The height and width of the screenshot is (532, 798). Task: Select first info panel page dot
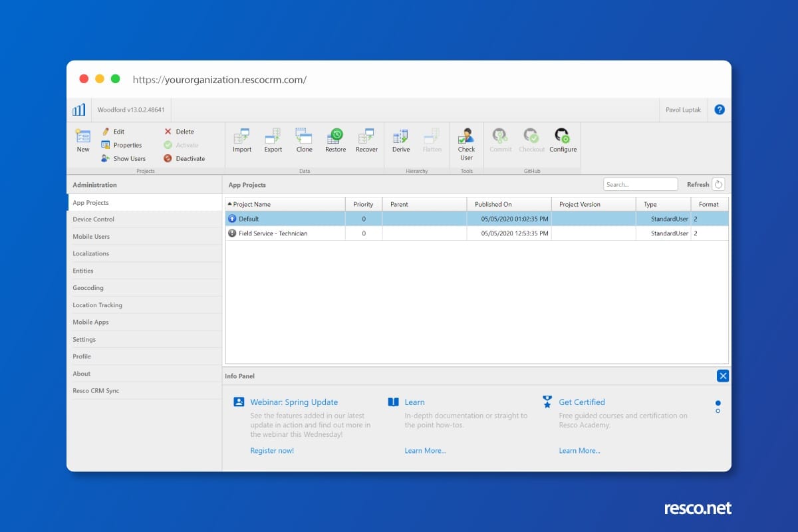click(718, 403)
